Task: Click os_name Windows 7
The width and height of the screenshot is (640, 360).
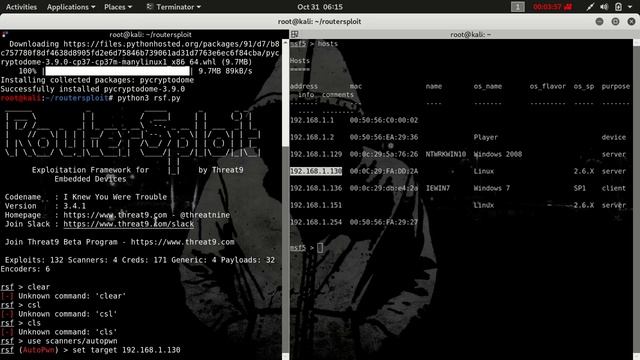Action: [x=491, y=188]
